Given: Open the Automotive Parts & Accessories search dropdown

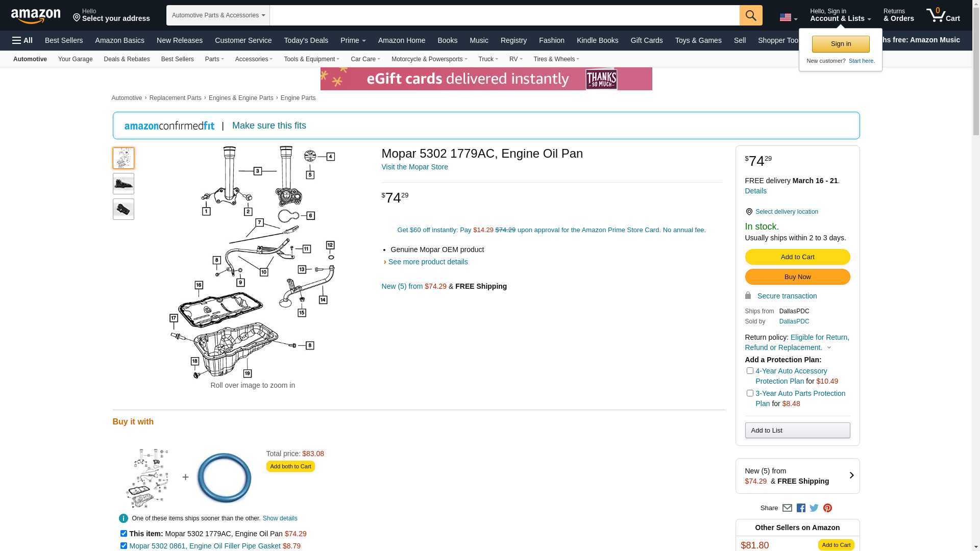Looking at the screenshot, I should (x=218, y=15).
